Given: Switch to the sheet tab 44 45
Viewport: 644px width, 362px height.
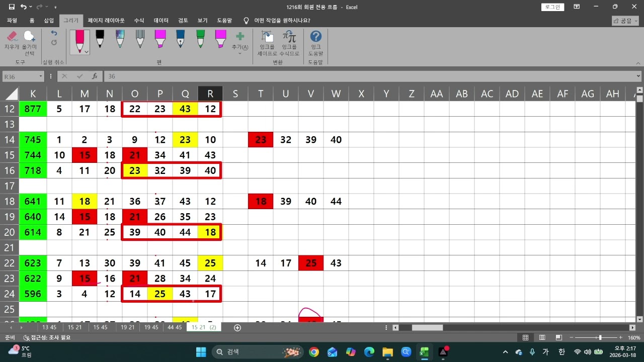Looking at the screenshot, I should tap(175, 327).
